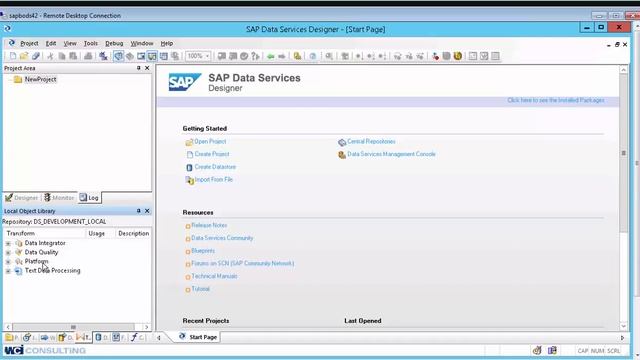Toggle the Local Object Library pin

pos(138,211)
